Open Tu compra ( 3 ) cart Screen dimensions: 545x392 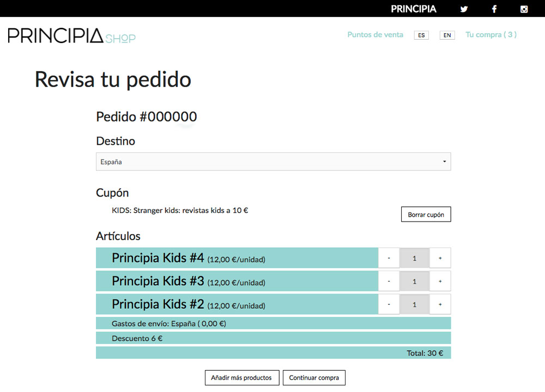click(491, 35)
